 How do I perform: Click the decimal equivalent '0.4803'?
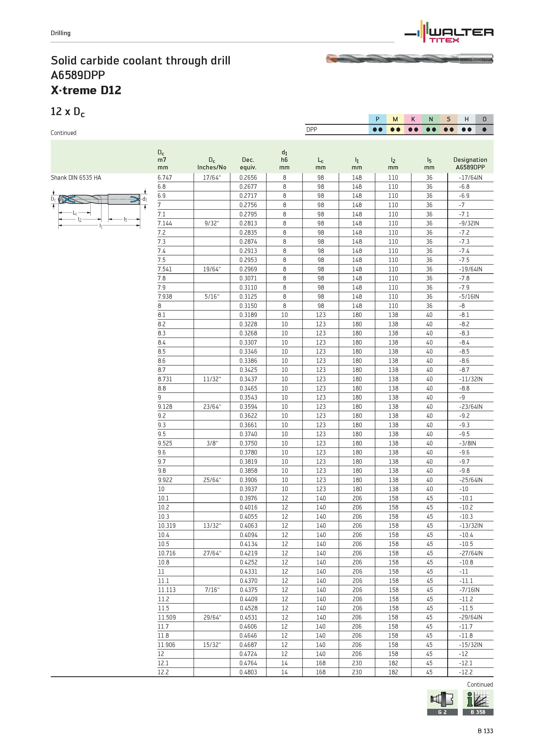click(248, 672)
